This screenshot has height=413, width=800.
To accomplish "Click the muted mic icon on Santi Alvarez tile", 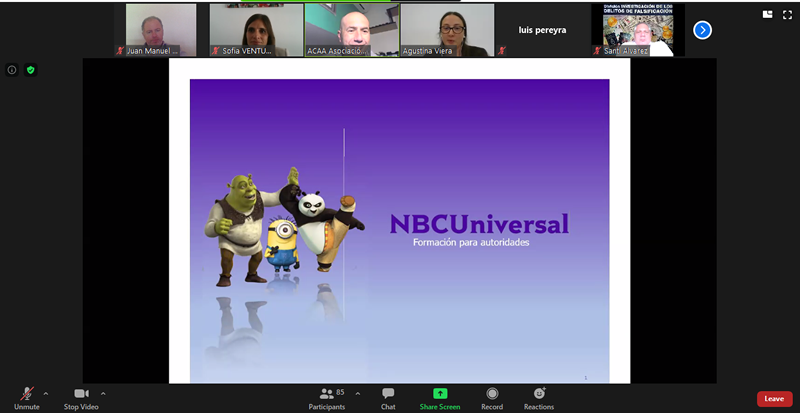I will click(x=597, y=51).
